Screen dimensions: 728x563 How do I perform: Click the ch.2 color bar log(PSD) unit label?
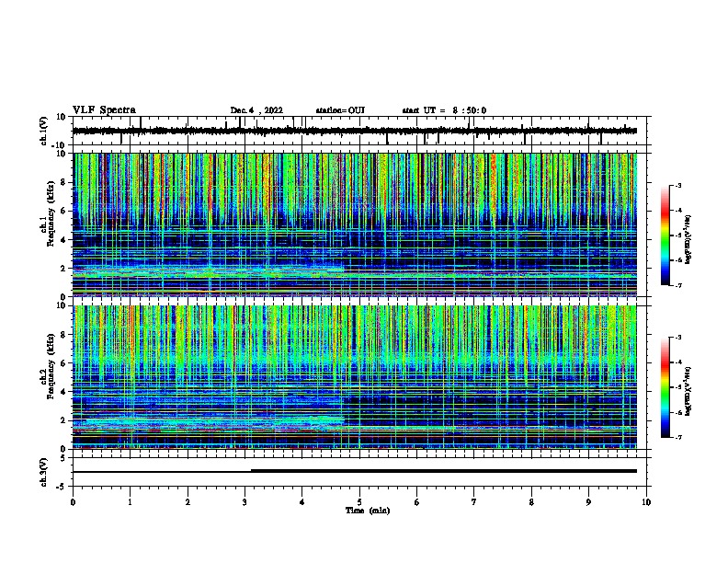tap(688, 391)
